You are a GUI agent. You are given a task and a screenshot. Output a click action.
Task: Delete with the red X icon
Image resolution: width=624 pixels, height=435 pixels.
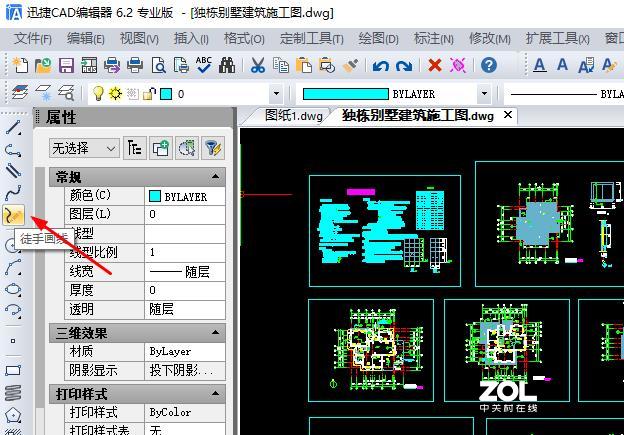(x=435, y=65)
